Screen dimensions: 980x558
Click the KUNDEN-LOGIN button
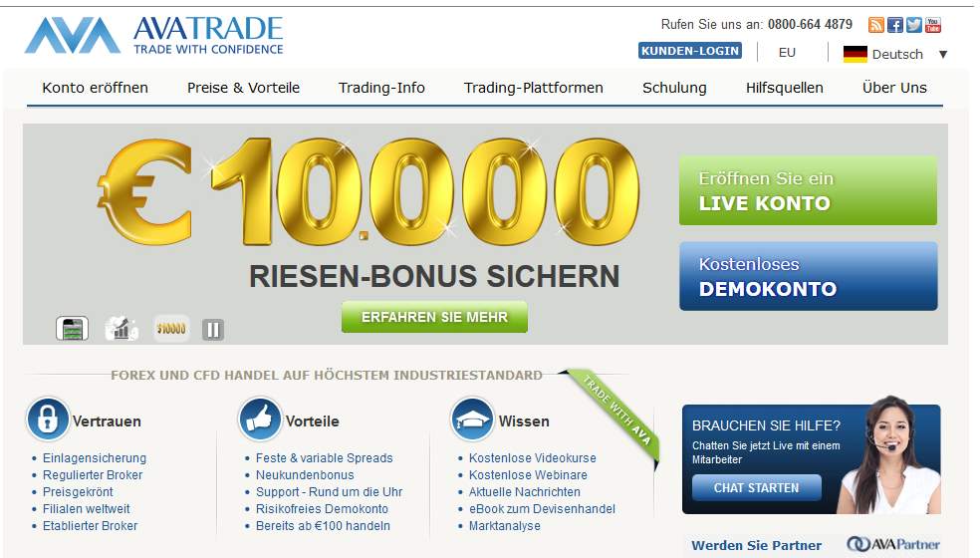pos(690,51)
